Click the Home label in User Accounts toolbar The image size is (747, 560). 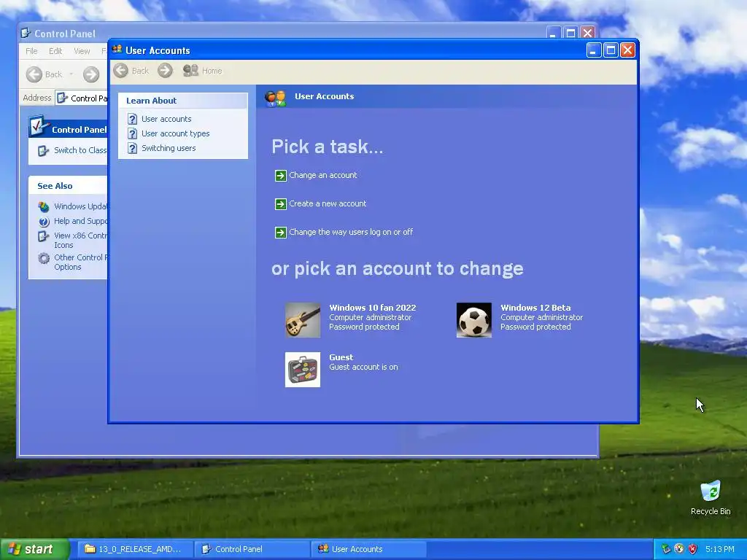(x=212, y=71)
